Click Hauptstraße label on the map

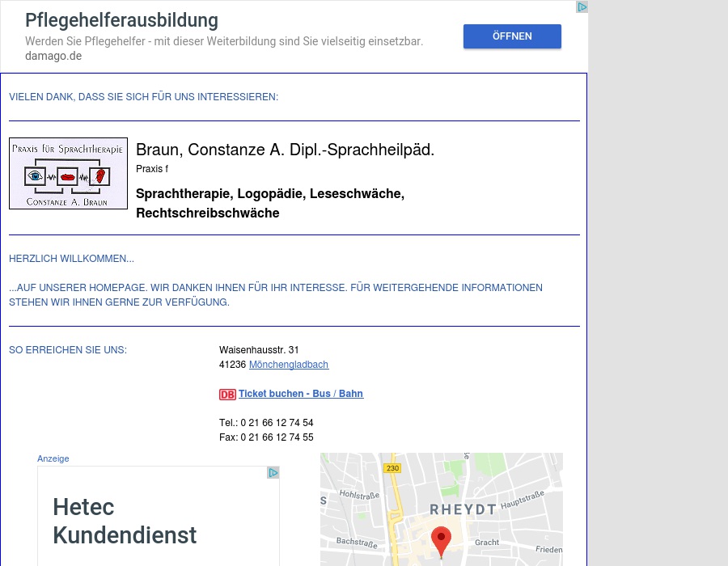pos(523,500)
